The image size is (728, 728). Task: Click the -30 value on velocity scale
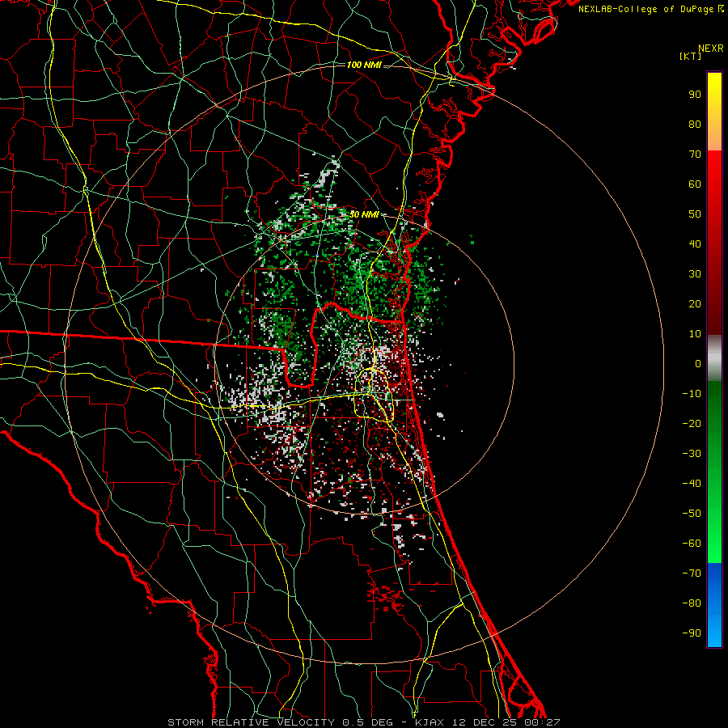pyautogui.click(x=692, y=454)
